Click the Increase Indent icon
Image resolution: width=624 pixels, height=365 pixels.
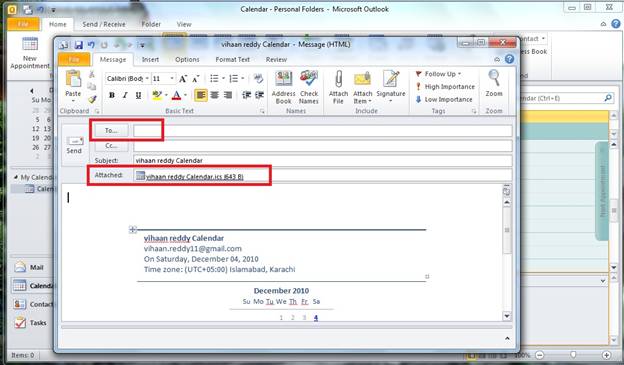click(x=259, y=96)
